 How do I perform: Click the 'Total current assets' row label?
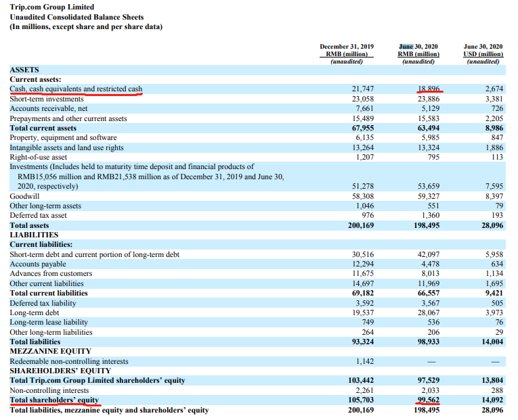43,128
